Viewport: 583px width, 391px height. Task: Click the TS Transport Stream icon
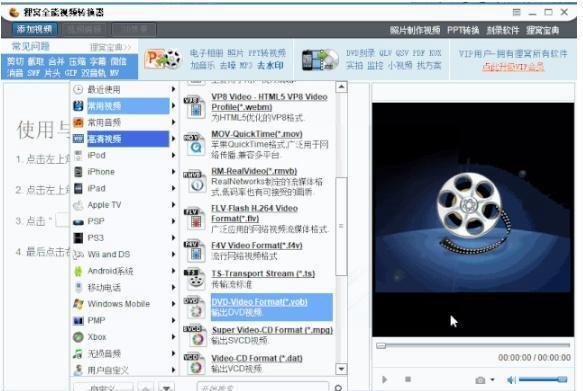pyautogui.click(x=194, y=279)
